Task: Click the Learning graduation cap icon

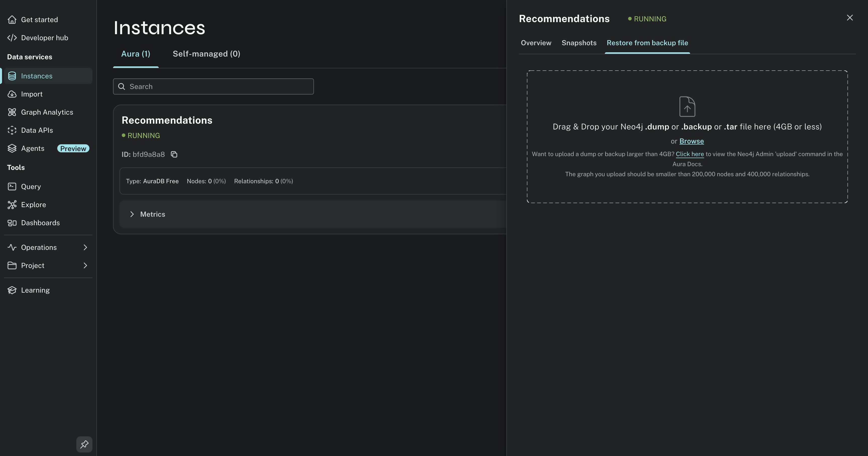Action: [12, 290]
